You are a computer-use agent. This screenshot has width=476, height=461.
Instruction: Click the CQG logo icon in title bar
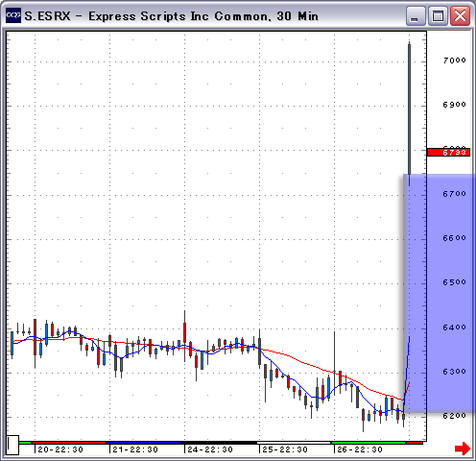(x=13, y=15)
